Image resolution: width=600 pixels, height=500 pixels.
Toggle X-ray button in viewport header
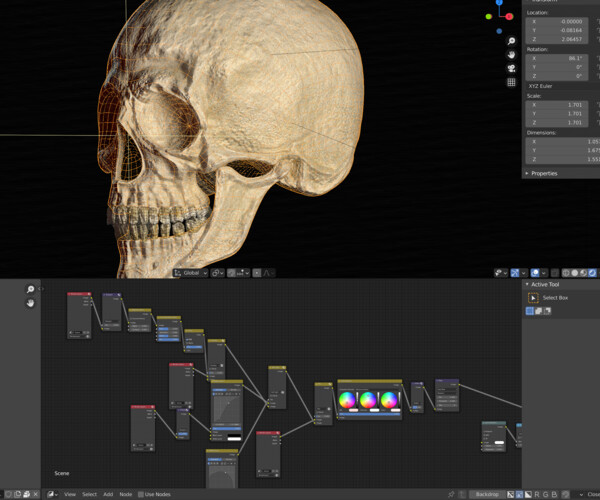pyautogui.click(x=554, y=273)
